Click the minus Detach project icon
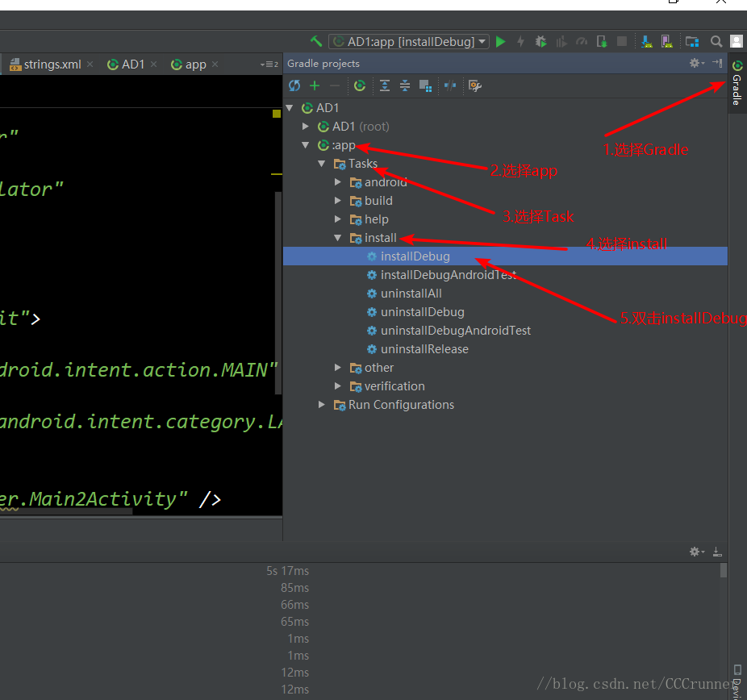This screenshot has height=700, width=747. (x=335, y=85)
